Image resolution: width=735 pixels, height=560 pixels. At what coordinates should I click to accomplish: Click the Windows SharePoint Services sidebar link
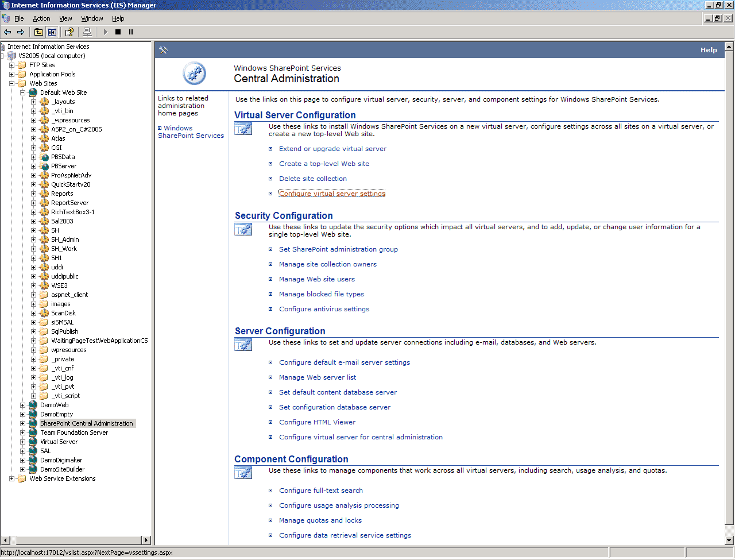(191, 132)
